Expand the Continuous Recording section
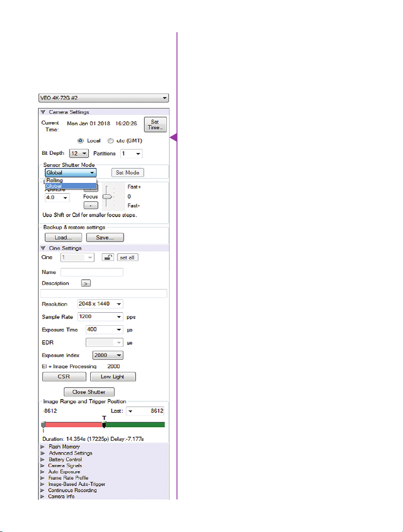 click(x=42, y=490)
